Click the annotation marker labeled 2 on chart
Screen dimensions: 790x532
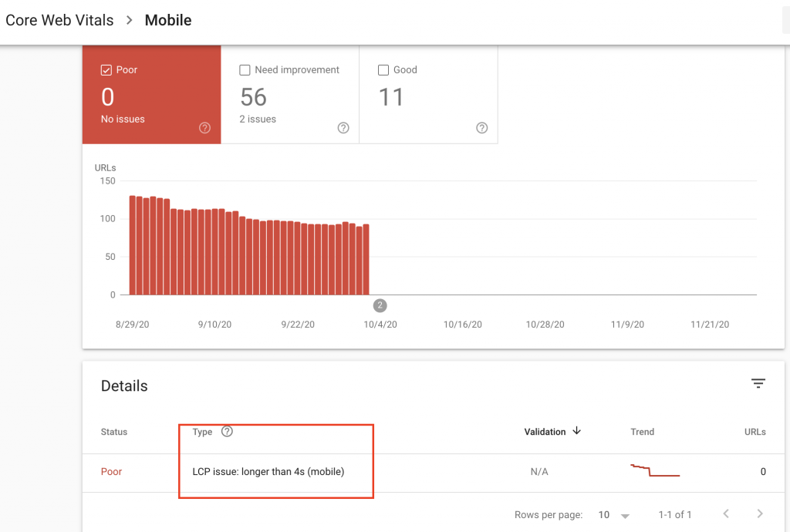380,305
